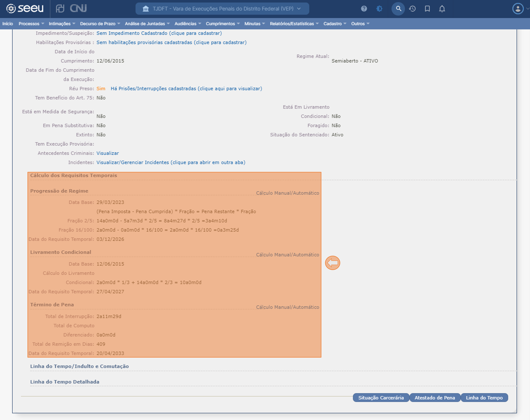Image resolution: width=530 pixels, height=420 pixels.
Task: Expand the Relatórios/Estatísticas menu
Action: click(294, 24)
